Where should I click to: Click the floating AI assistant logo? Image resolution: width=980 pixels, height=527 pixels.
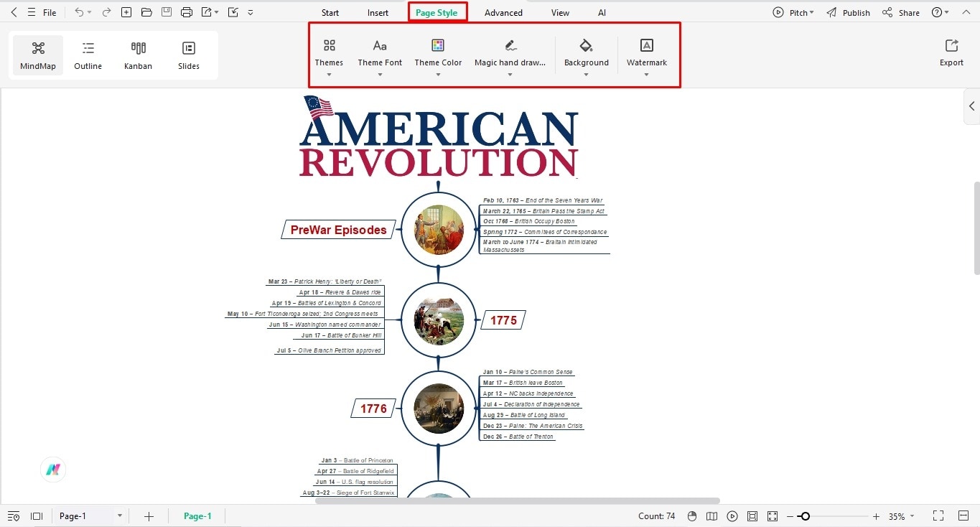[53, 470]
